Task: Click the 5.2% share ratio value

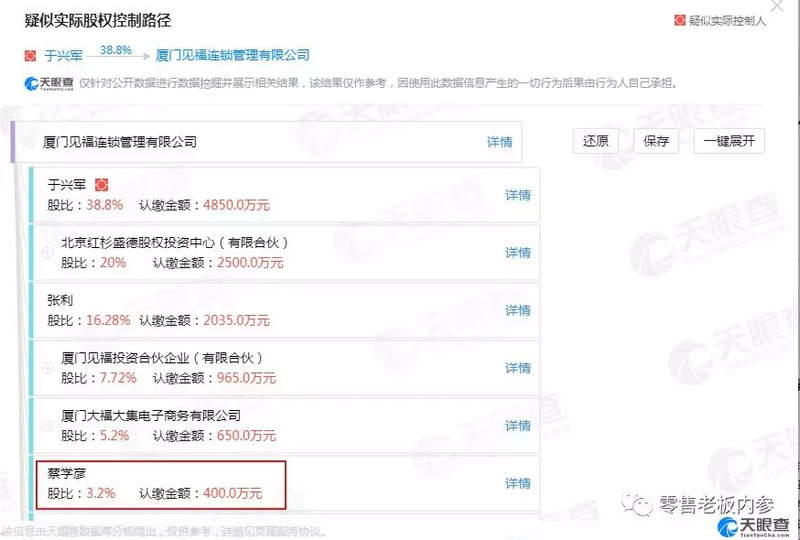Action: [115, 436]
